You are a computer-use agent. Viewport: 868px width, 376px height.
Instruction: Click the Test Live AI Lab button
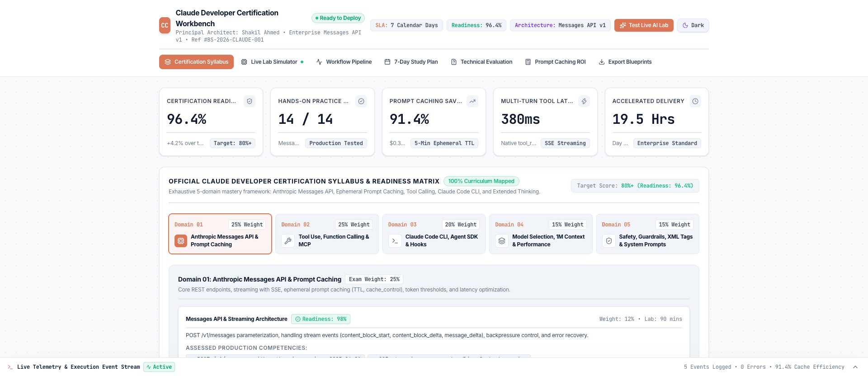click(x=644, y=25)
